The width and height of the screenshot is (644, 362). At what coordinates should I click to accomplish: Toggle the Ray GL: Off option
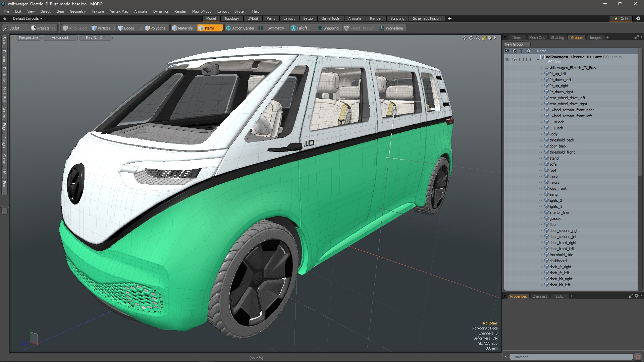coord(95,38)
